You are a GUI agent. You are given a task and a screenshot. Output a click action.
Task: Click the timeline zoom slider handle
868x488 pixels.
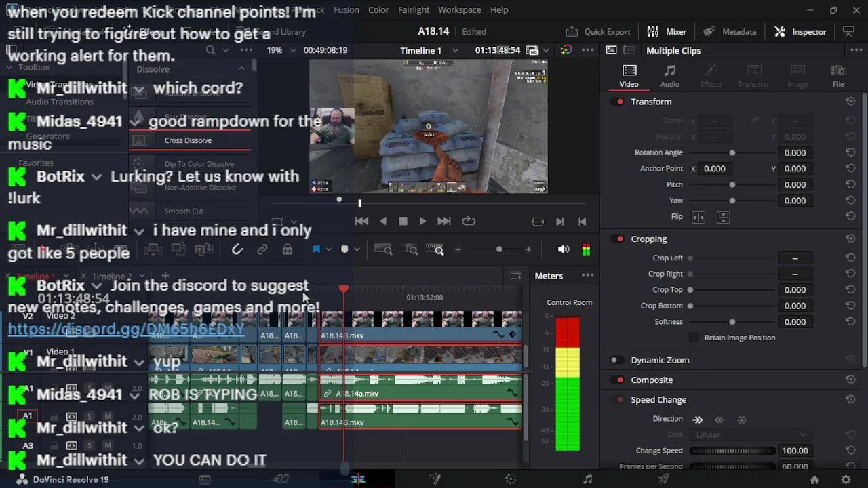(499, 250)
